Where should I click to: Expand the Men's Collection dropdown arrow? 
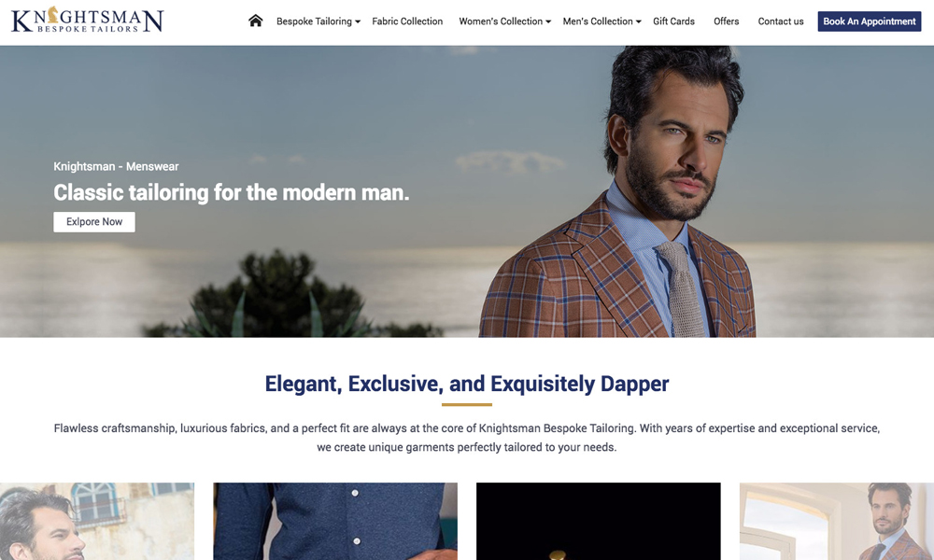(638, 22)
